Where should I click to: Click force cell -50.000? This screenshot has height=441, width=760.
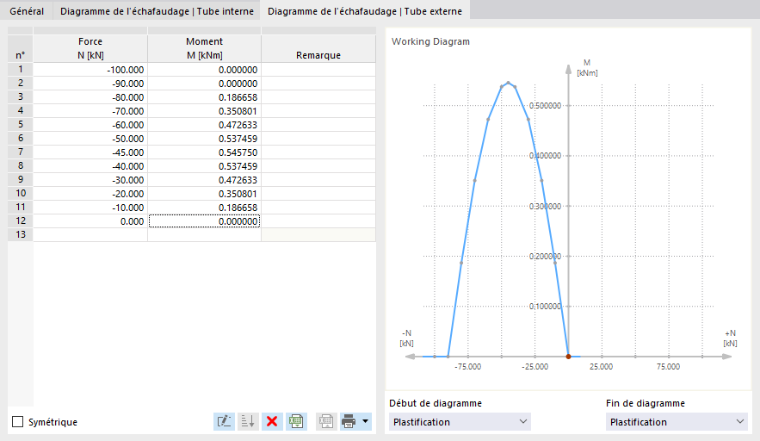90,139
